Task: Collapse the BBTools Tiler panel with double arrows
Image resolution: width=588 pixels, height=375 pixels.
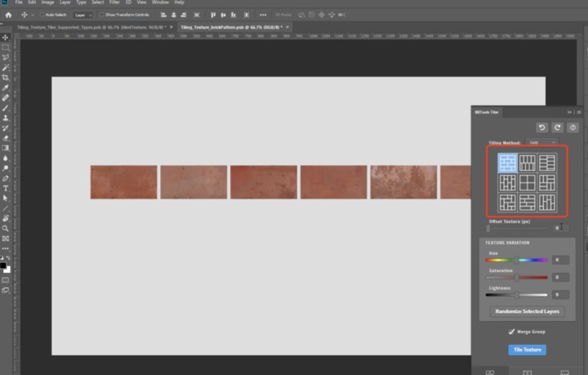Action: [x=569, y=112]
